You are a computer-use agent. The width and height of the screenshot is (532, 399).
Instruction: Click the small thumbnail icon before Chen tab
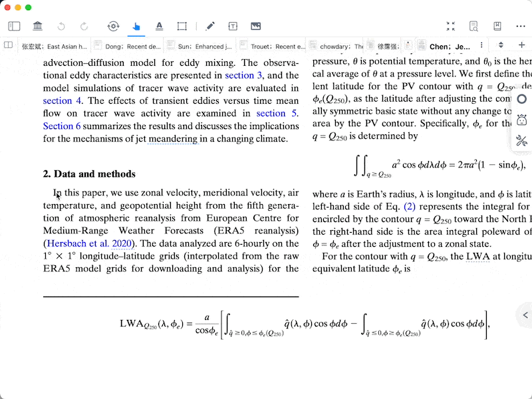click(x=422, y=45)
